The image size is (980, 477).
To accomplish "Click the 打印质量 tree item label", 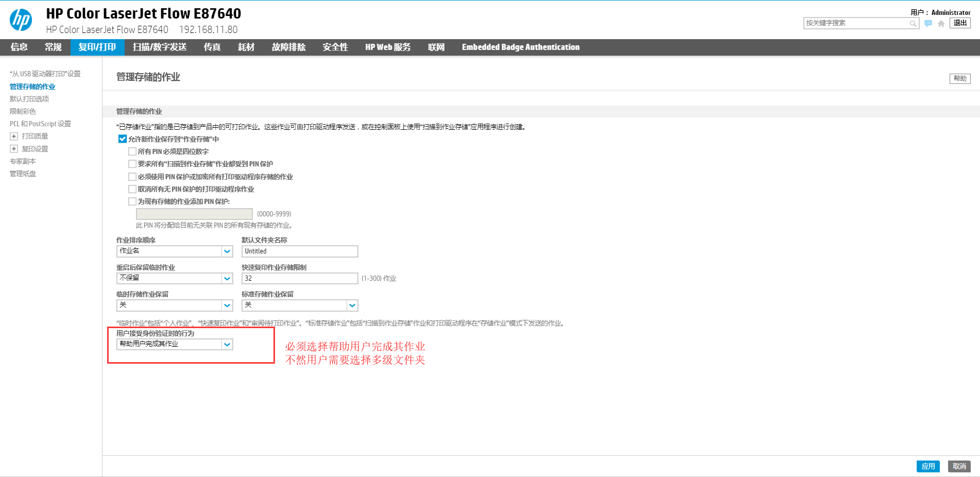I will pos(35,137).
